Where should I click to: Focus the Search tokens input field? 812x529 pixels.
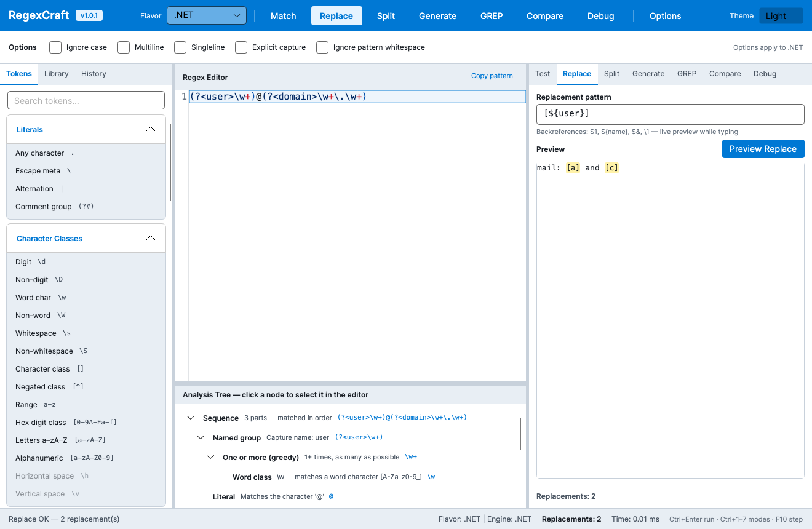(86, 100)
